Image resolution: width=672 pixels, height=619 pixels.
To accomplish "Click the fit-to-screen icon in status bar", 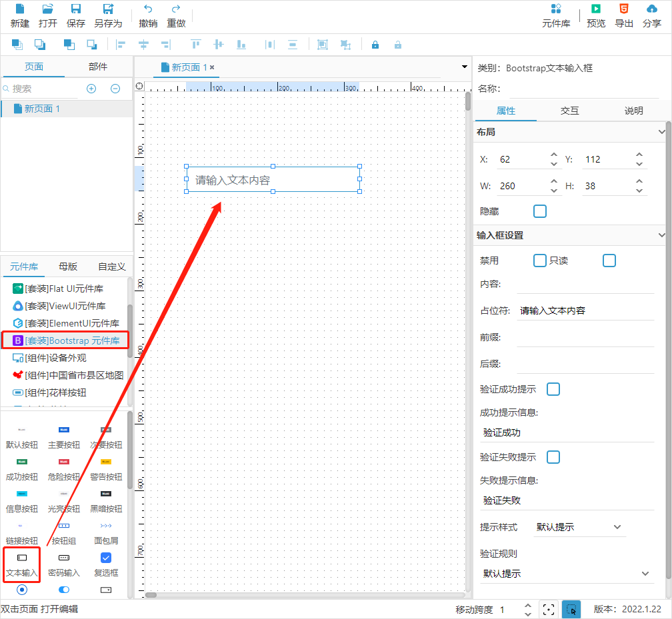I will click(549, 609).
